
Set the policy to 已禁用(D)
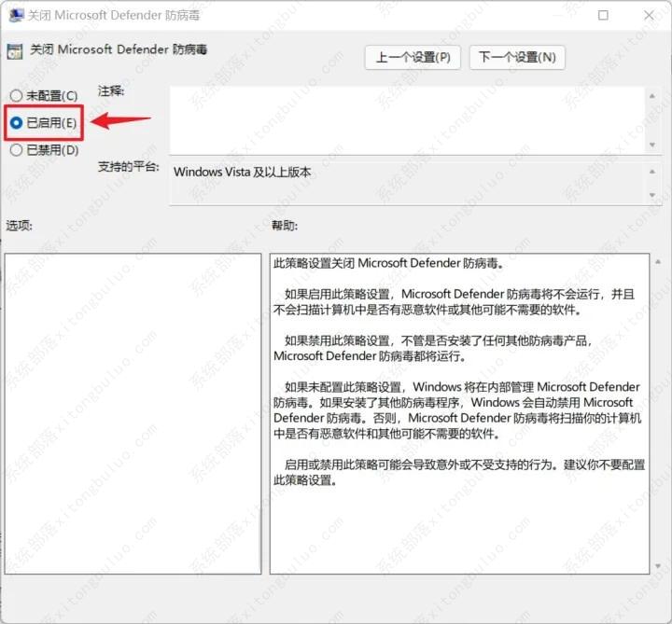[x=16, y=149]
